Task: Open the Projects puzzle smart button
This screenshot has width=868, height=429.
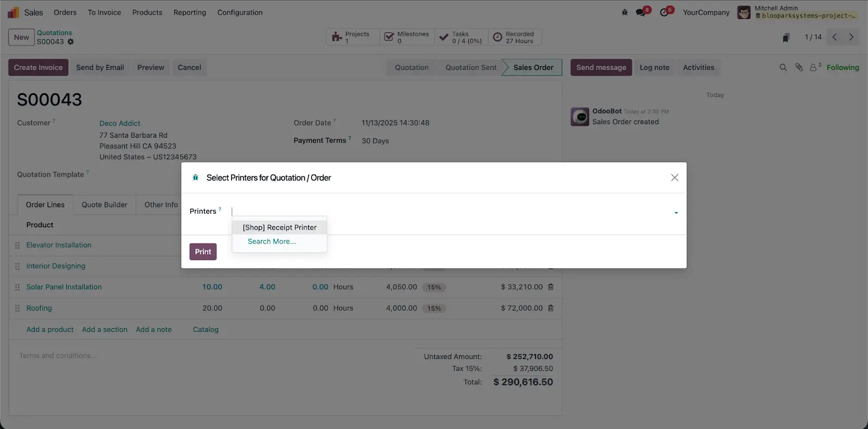Action: [x=353, y=37]
